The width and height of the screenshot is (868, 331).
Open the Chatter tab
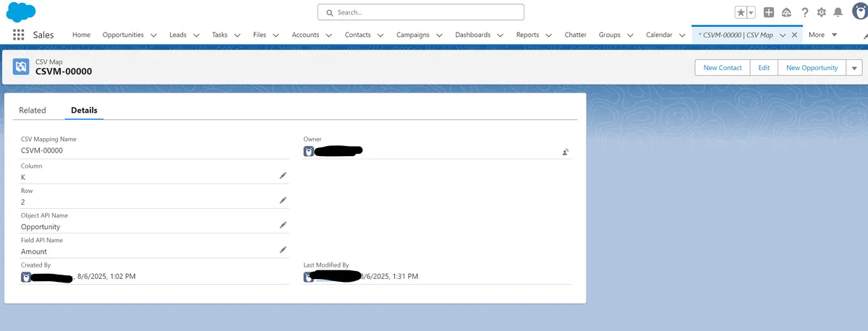[576, 35]
